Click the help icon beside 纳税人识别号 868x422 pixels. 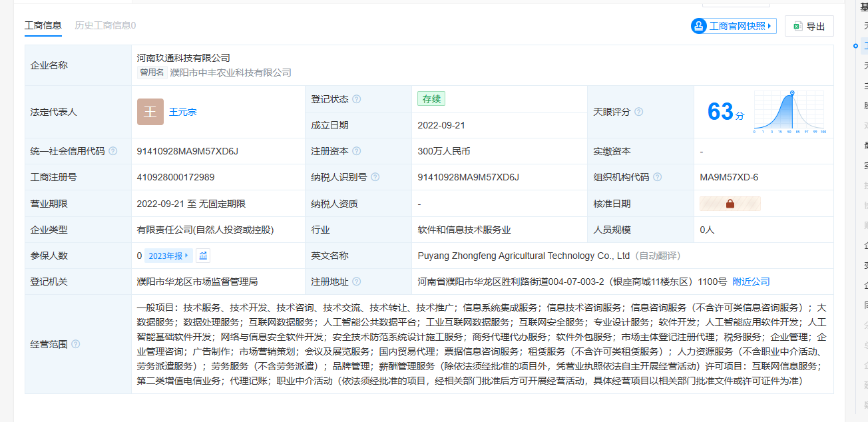pos(375,177)
